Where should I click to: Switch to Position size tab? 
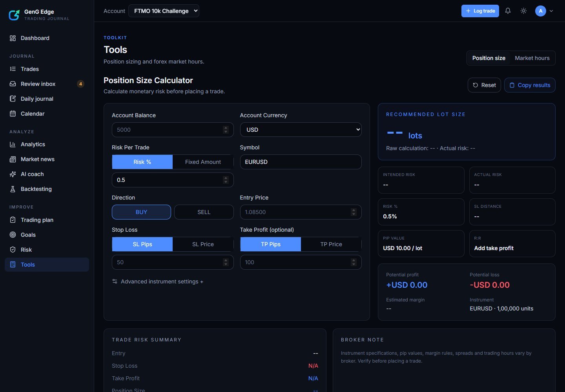pos(488,58)
